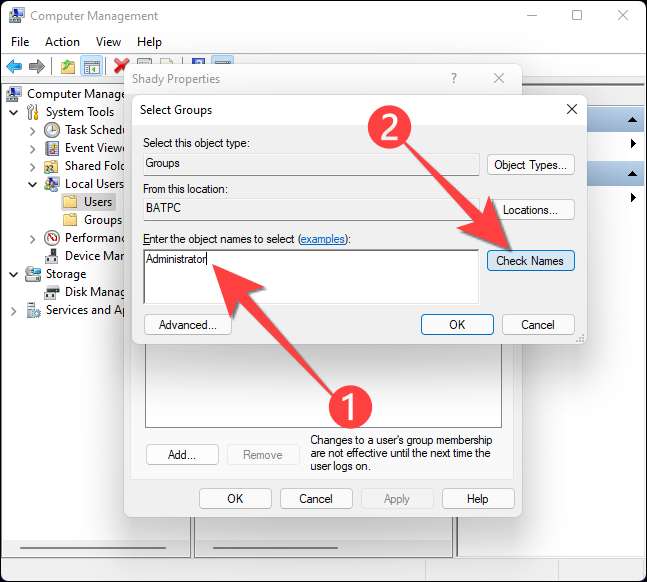Click Help button in Shady Properties
Image resolution: width=647 pixels, height=582 pixels.
click(478, 499)
